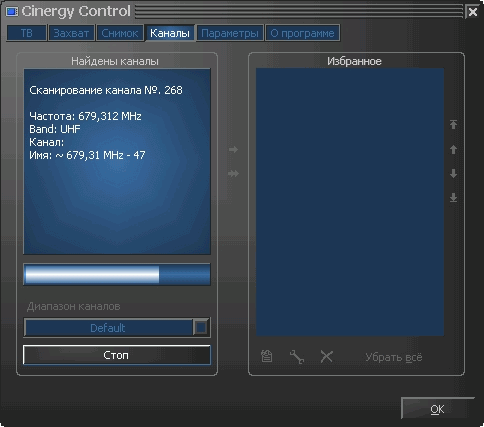Image resolution: width=484 pixels, height=427 pixels.
Task: Open the Снимок tab
Action: [120, 33]
